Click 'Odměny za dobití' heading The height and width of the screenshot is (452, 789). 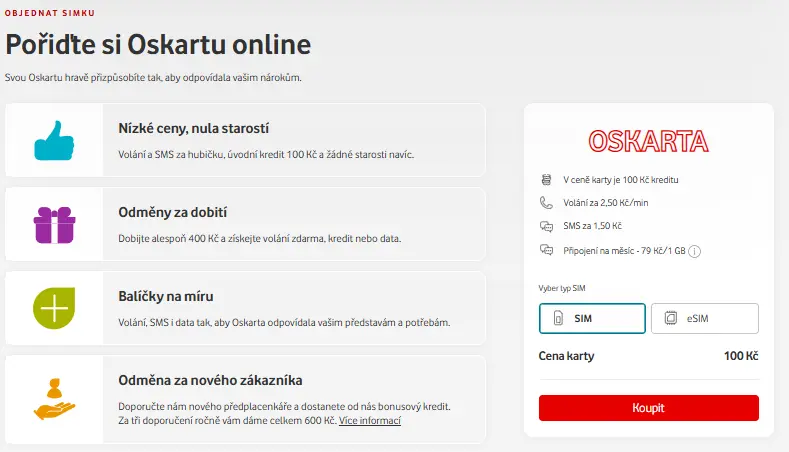pos(173,212)
